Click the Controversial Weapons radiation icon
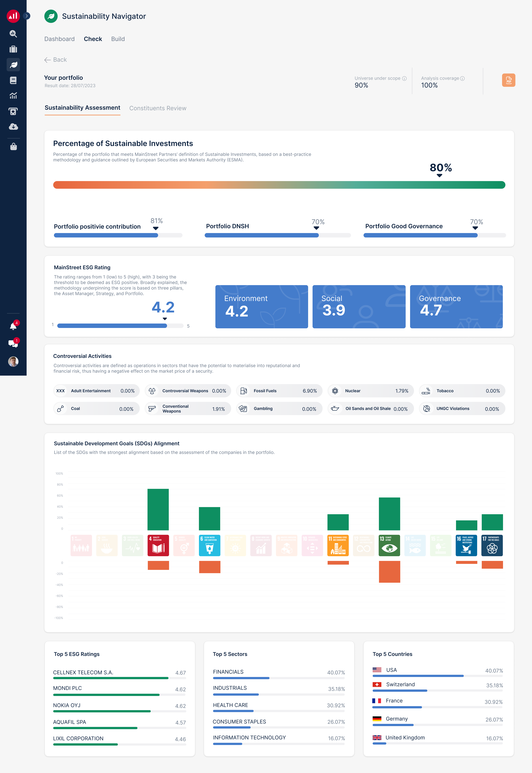This screenshot has width=532, height=773. 152,391
